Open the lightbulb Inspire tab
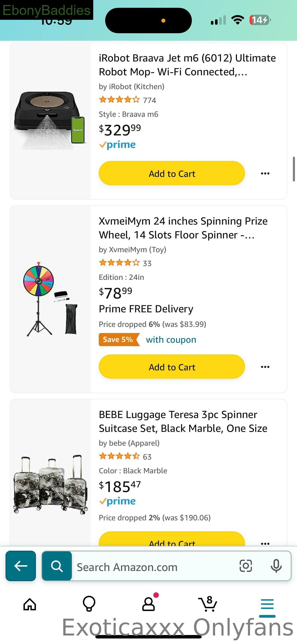Image resolution: width=297 pixels, height=644 pixels. [x=89, y=604]
